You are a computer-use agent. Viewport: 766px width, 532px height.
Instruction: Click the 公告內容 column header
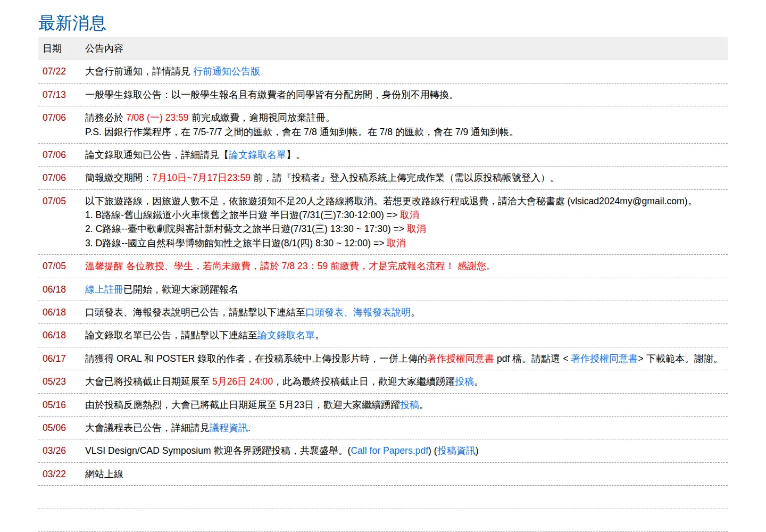(x=104, y=48)
